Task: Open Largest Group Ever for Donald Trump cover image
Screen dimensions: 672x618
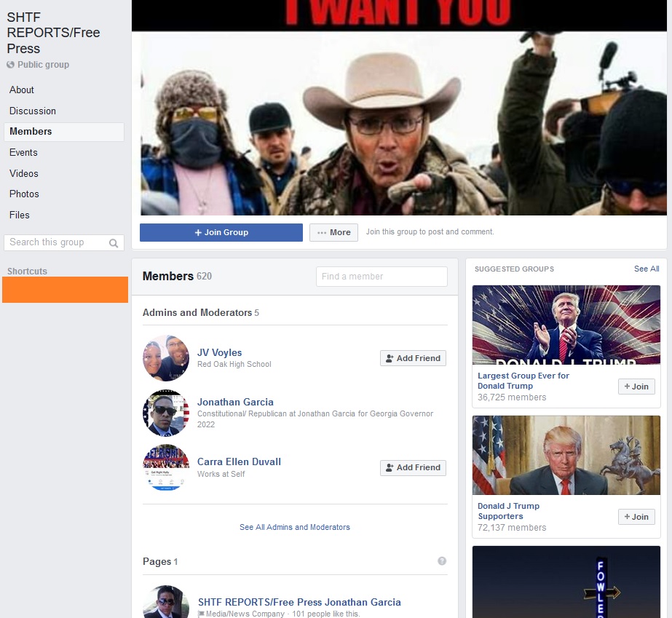Action: (566, 325)
